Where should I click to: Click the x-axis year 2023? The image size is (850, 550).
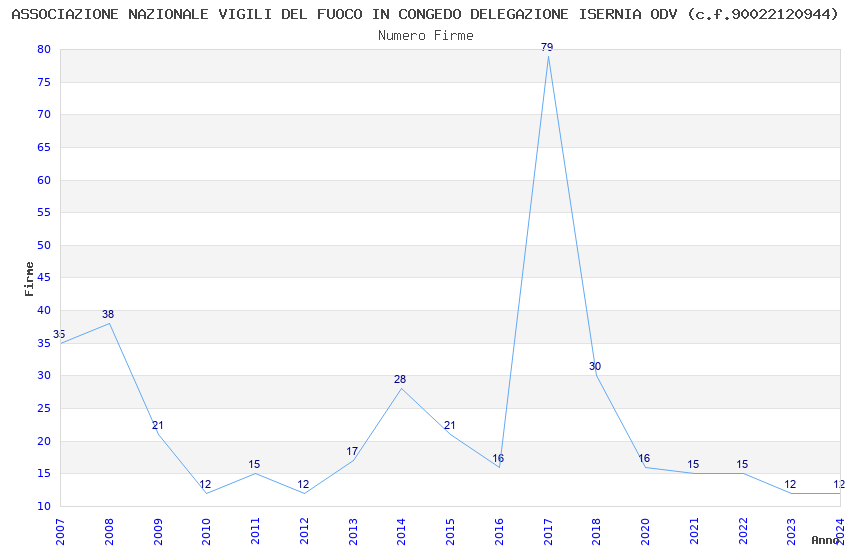pos(791,531)
